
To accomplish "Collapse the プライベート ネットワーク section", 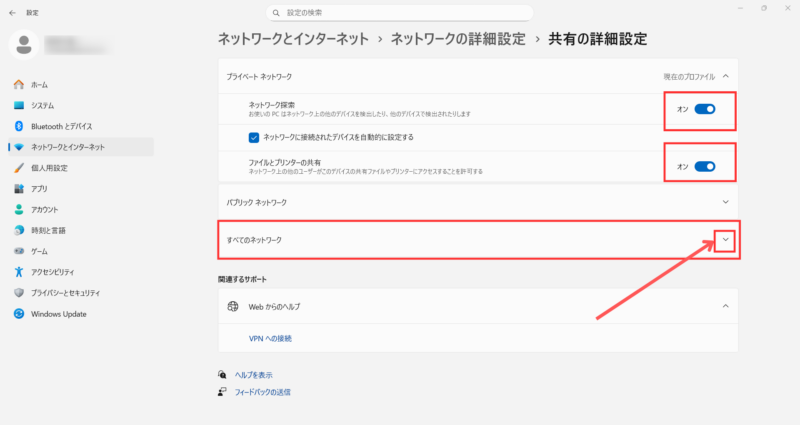I will click(x=726, y=76).
